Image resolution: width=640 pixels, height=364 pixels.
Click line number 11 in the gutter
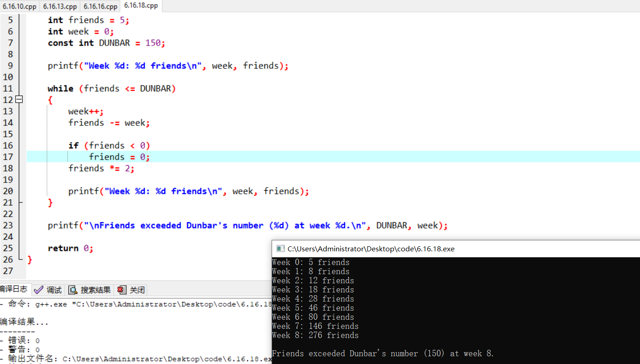click(x=8, y=88)
